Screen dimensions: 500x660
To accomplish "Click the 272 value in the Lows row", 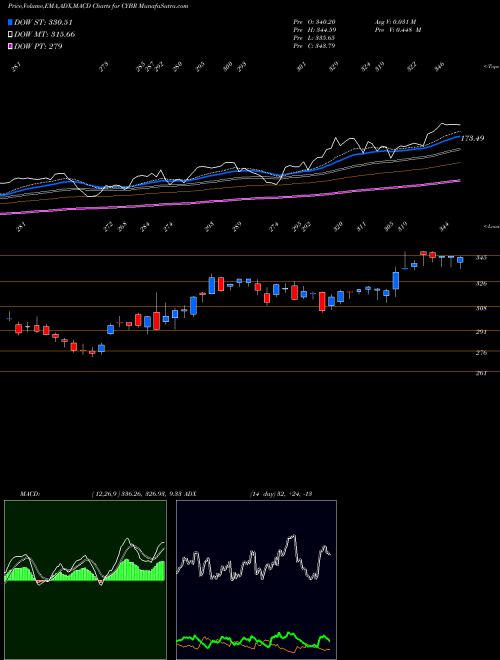I will point(108,227).
